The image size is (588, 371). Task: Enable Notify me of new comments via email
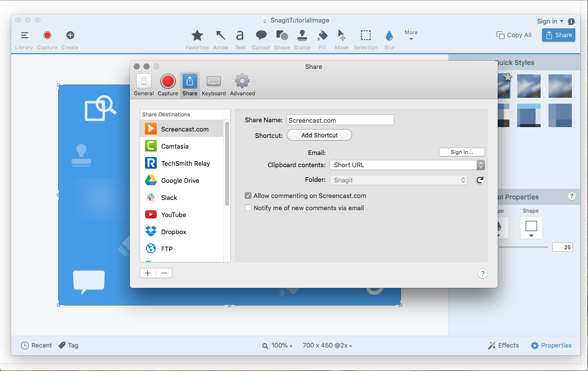248,208
